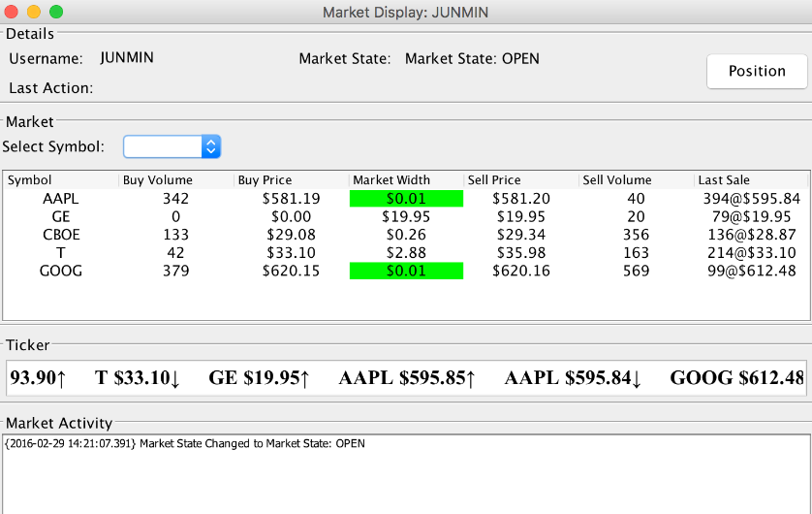Click ticker entry AAPL $595.85
812x514 pixels.
pyautogui.click(x=407, y=377)
